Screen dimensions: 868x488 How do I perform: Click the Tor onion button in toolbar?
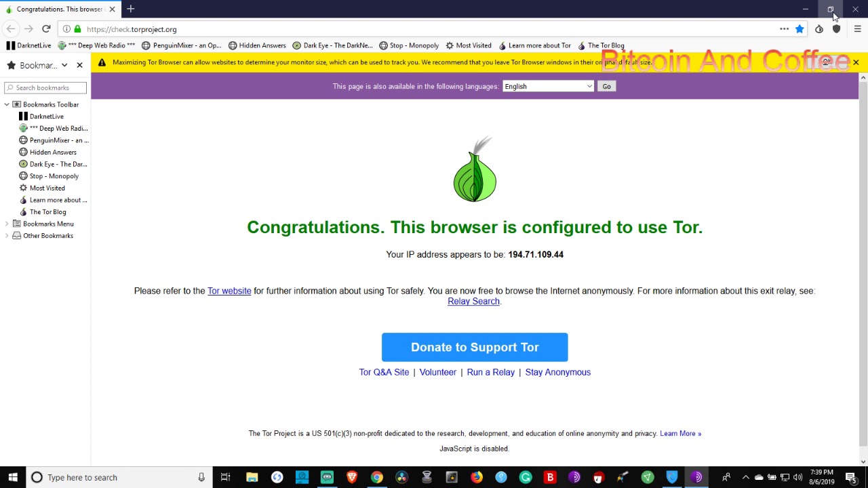[819, 29]
